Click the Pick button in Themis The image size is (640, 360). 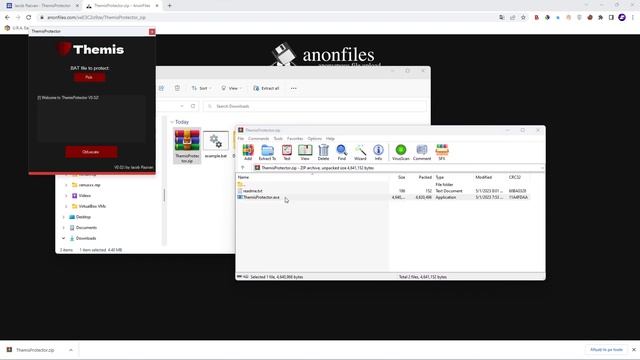89,77
